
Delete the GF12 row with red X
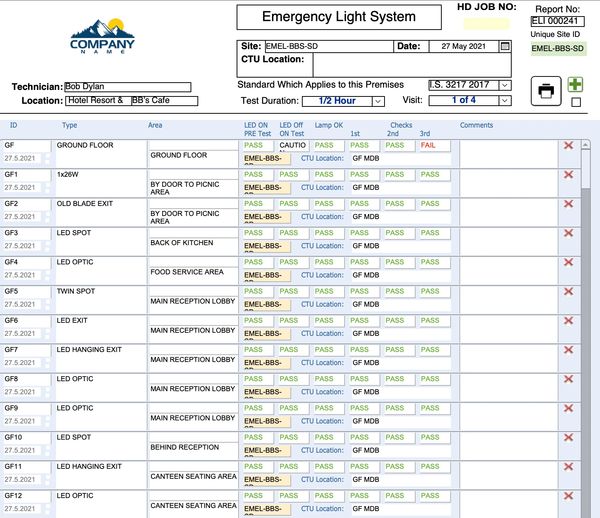569,496
